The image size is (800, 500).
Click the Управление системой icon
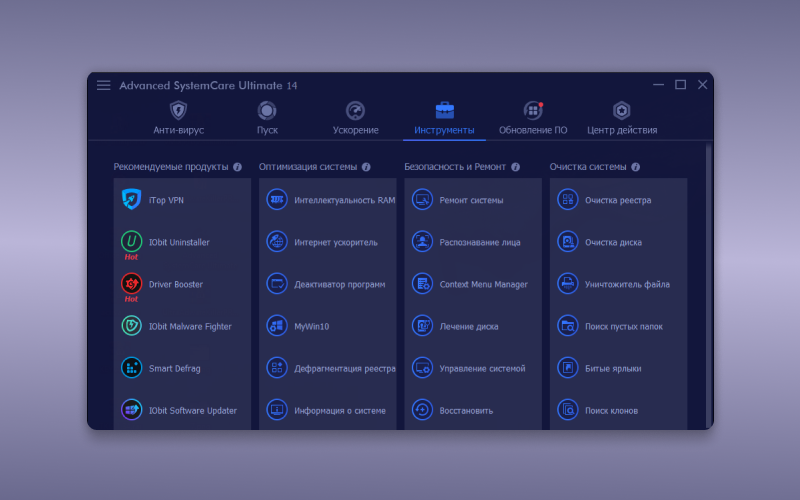pyautogui.click(x=422, y=367)
